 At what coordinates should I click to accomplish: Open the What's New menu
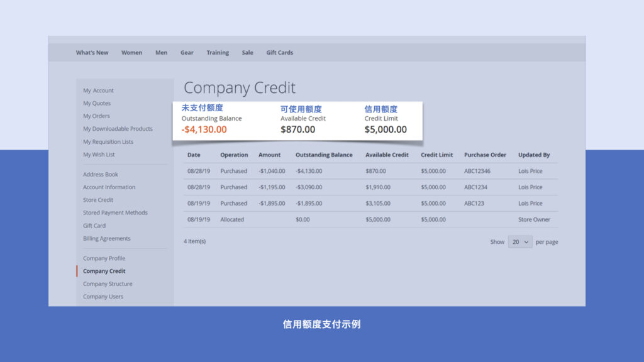tap(92, 53)
